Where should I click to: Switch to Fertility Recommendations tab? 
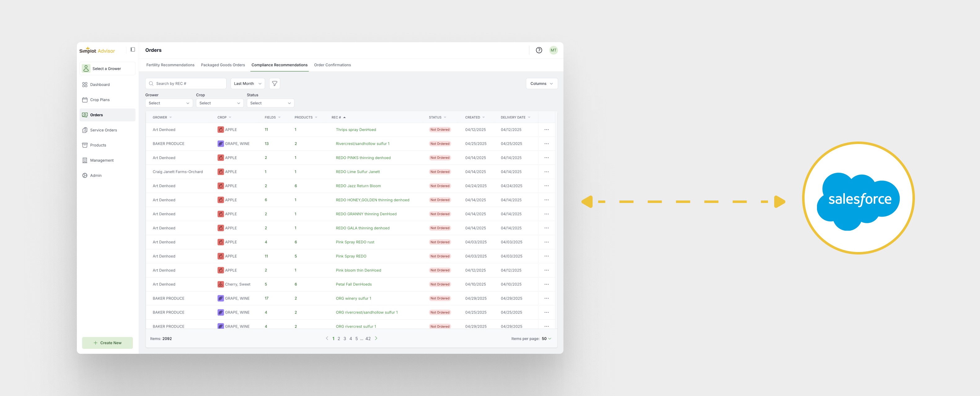coord(170,65)
